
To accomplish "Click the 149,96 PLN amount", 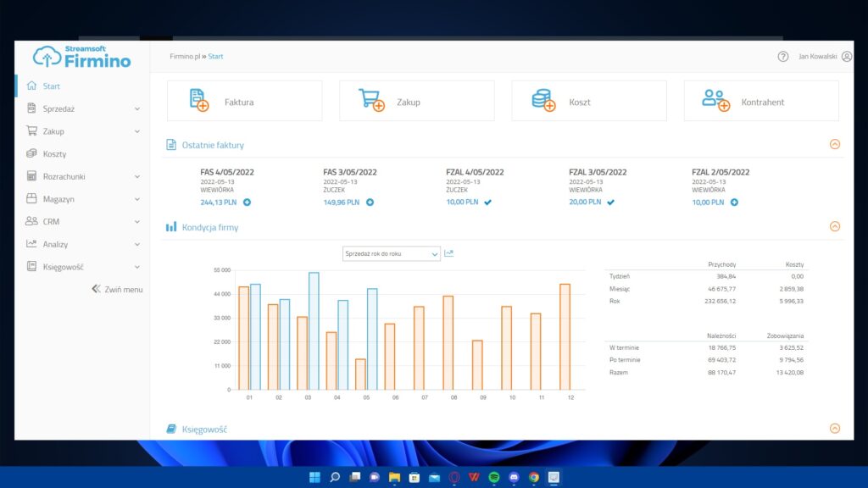I will [x=342, y=202].
